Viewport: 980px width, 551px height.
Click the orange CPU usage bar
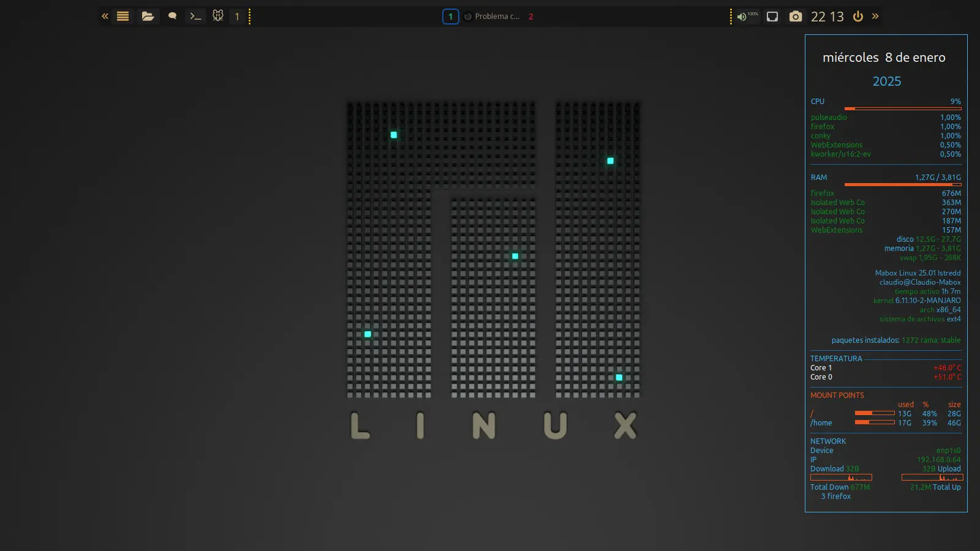(902, 108)
